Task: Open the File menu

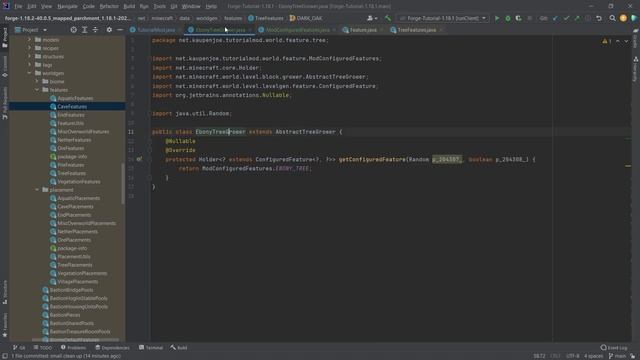Action: (x=18, y=6)
